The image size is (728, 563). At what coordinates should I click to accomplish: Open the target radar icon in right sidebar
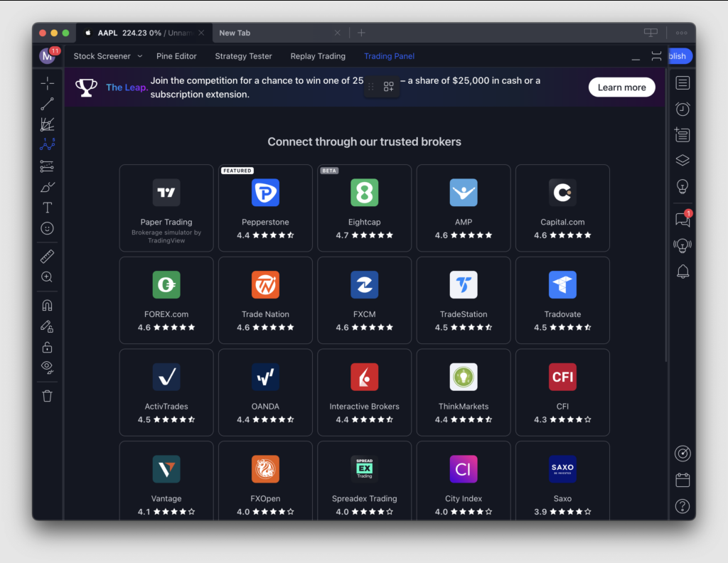682,454
